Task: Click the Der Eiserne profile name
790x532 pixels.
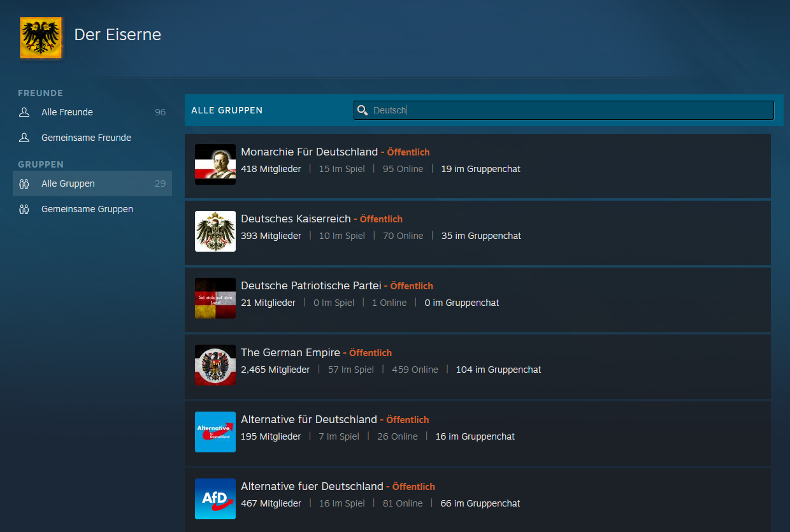Action: tap(118, 34)
